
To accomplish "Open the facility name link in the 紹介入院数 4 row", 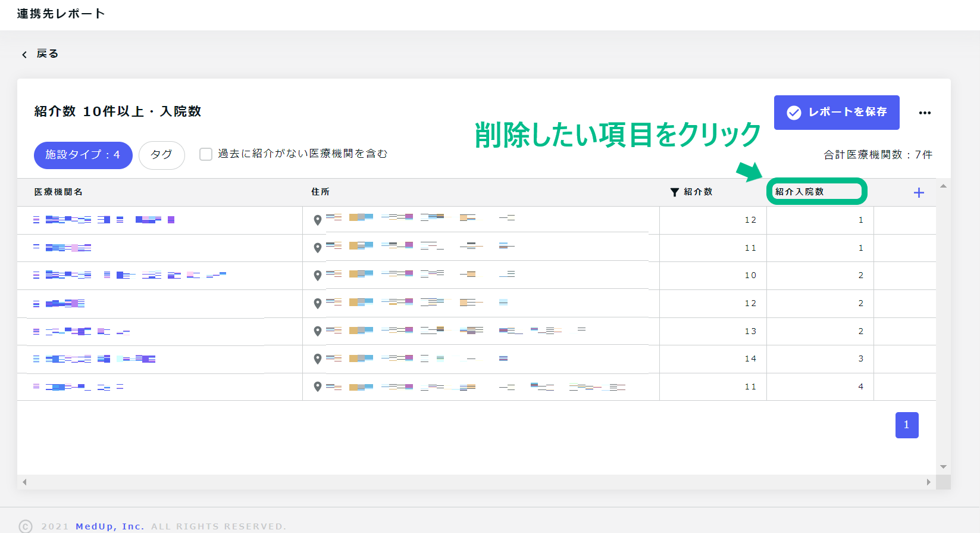I will click(x=78, y=387).
